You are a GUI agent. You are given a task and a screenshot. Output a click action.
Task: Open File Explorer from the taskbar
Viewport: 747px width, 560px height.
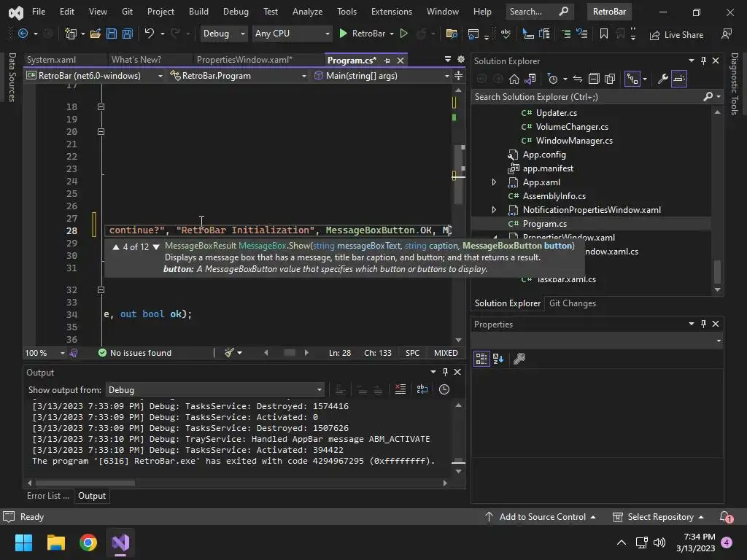click(55, 542)
